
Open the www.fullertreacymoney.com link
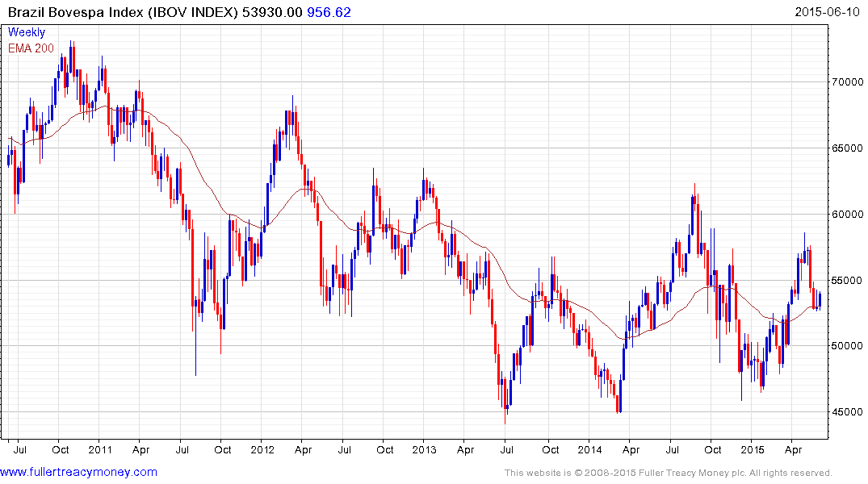[x=78, y=472]
